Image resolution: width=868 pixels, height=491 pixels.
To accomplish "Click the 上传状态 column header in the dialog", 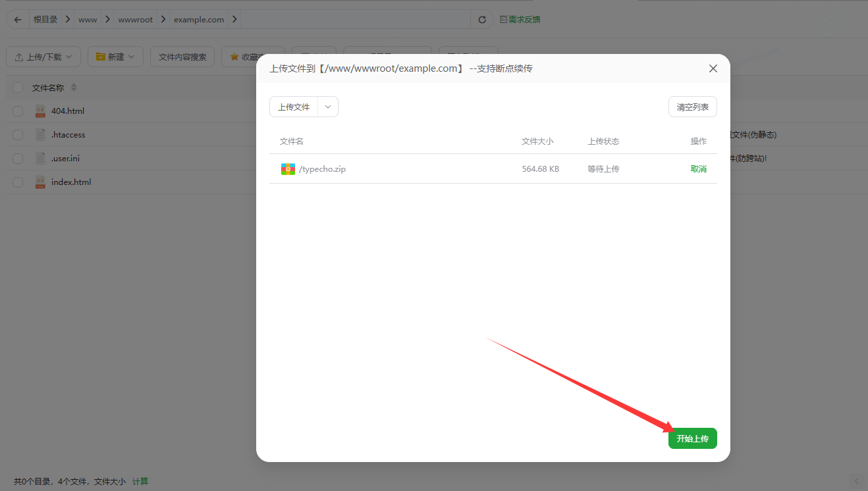I will [604, 142].
